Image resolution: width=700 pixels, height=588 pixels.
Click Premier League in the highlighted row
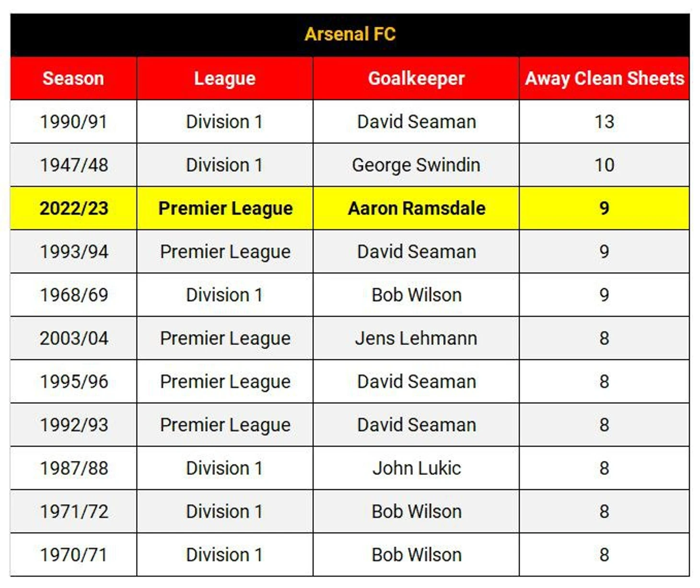225,208
